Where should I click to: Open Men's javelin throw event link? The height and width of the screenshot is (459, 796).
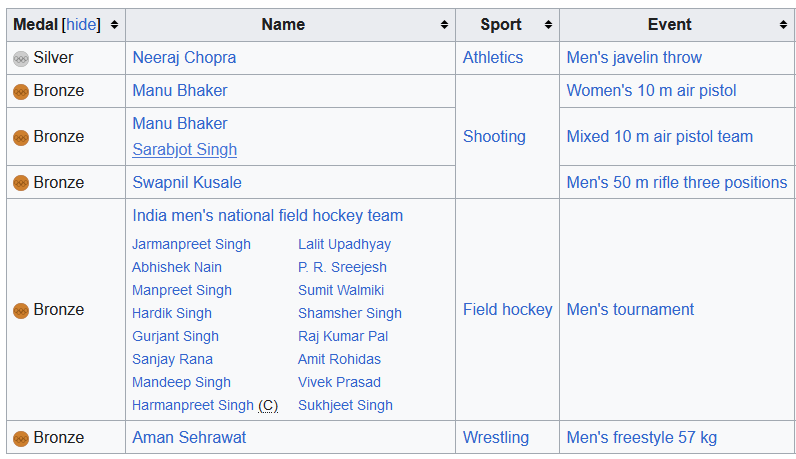click(x=634, y=58)
